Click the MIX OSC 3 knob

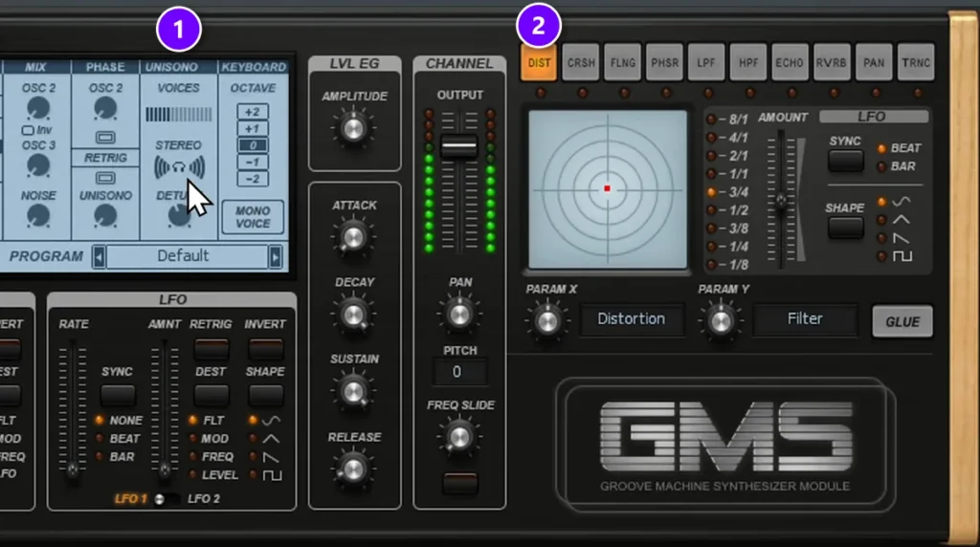tap(38, 165)
